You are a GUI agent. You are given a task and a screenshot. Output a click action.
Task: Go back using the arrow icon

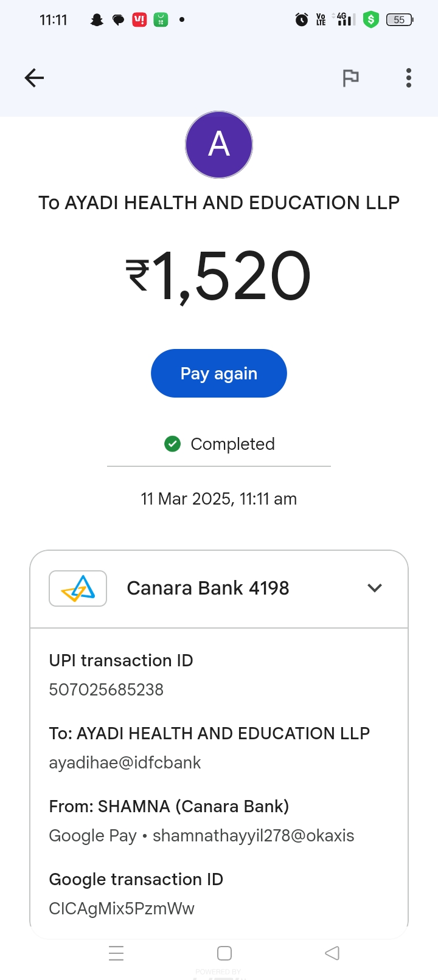click(34, 78)
